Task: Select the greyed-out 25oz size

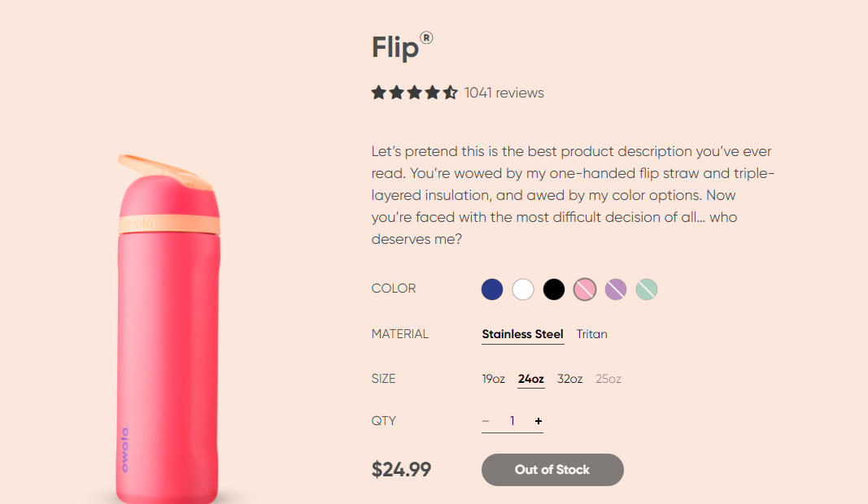Action: (x=608, y=379)
